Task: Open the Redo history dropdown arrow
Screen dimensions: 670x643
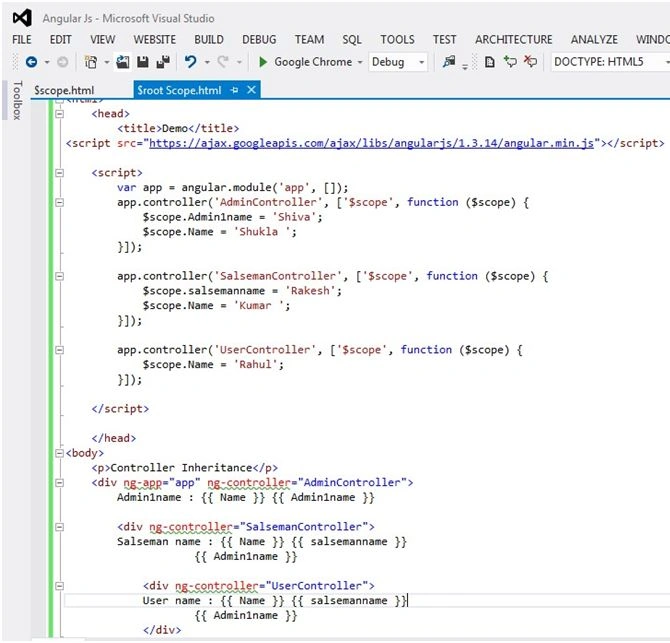Action: (239, 62)
